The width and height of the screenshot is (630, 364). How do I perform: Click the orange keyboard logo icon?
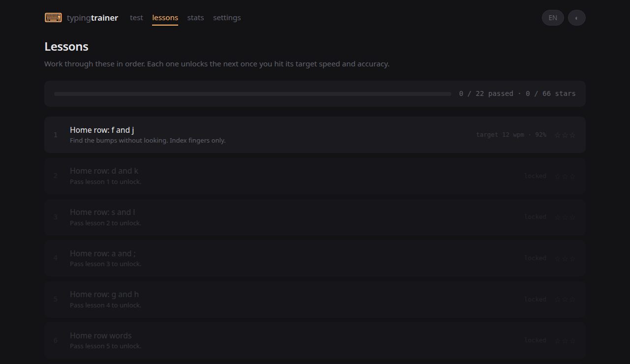coord(53,18)
